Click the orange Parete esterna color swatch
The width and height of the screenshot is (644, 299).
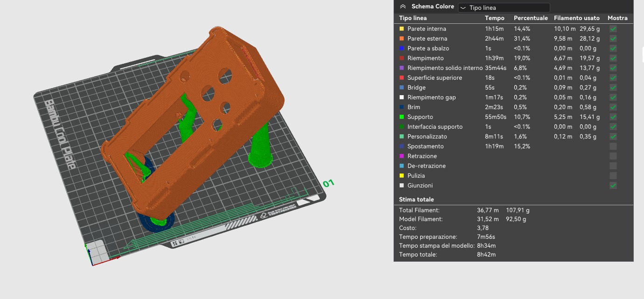click(402, 39)
